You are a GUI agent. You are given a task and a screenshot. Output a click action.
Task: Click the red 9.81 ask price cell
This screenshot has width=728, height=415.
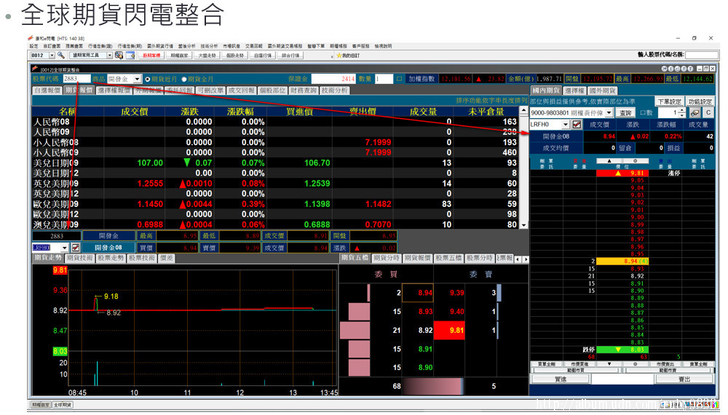(456, 329)
